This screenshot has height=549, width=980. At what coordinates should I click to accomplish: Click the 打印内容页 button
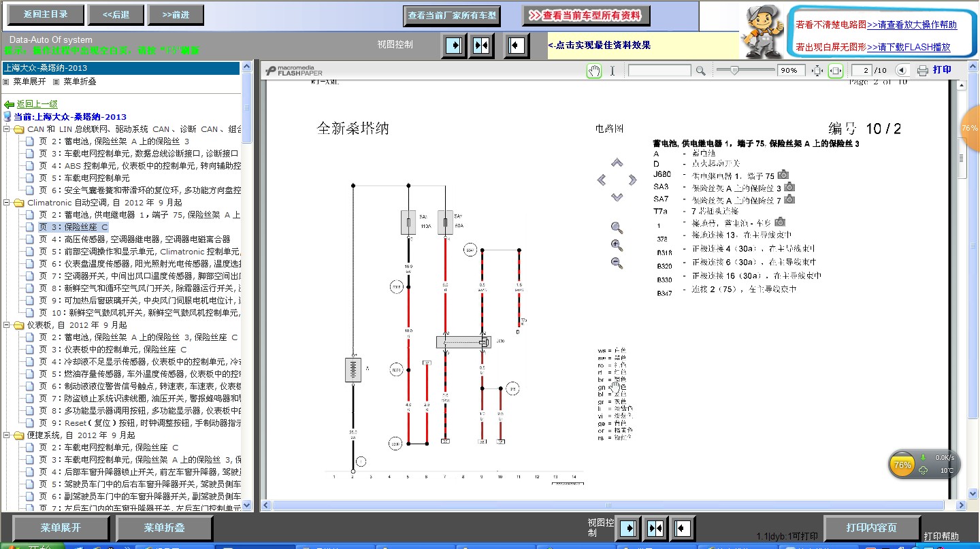coord(872,528)
